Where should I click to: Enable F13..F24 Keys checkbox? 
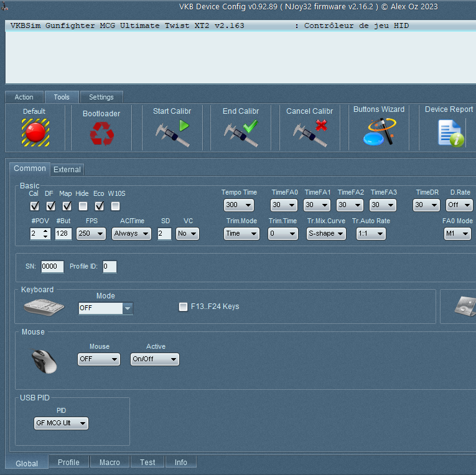pyautogui.click(x=183, y=307)
